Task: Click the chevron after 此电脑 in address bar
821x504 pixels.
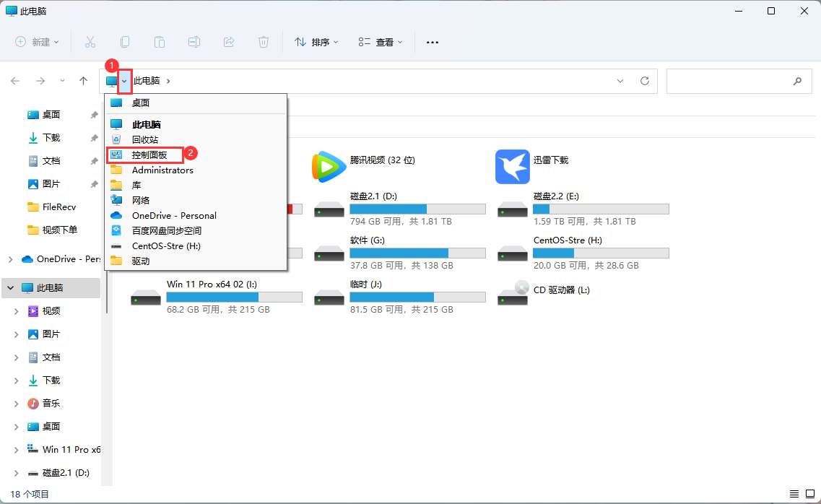Action: (168, 81)
